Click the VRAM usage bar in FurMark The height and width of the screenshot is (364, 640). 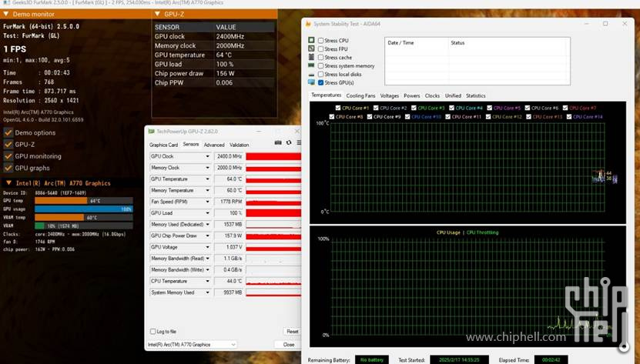84,225
